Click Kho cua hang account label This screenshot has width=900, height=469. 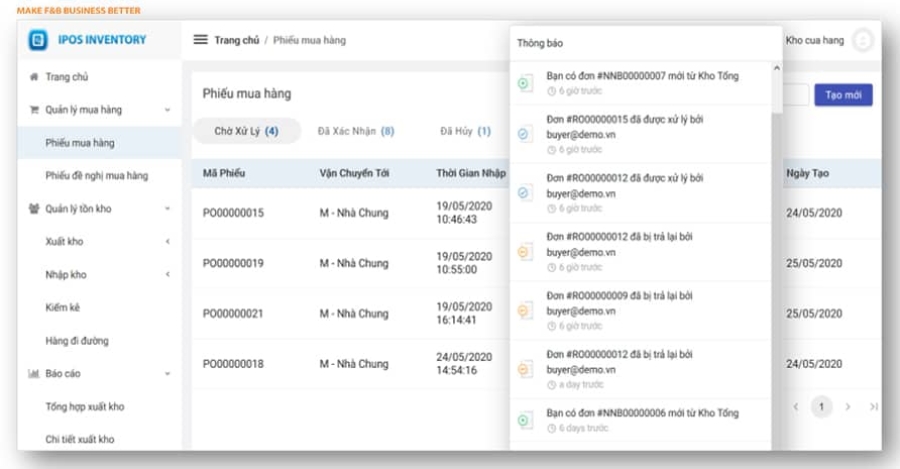[814, 40]
